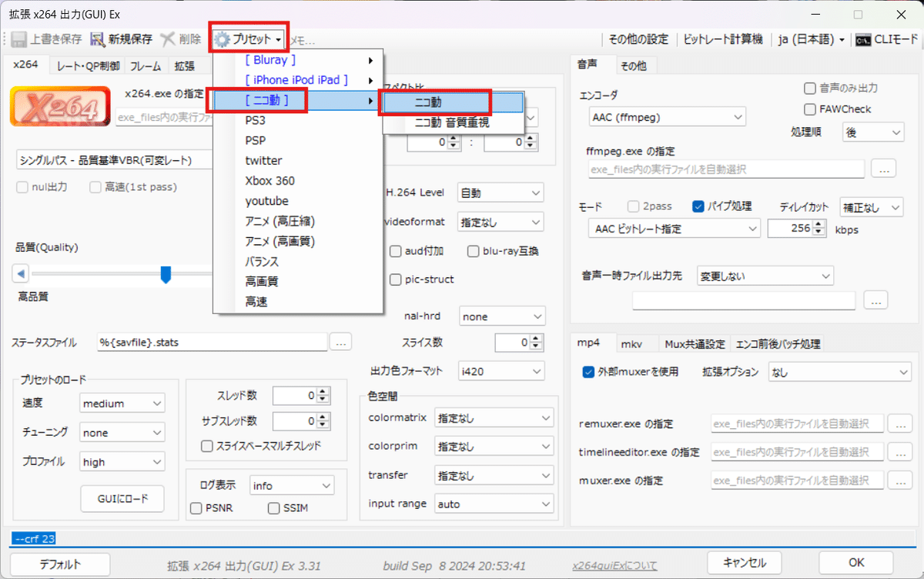Image resolution: width=924 pixels, height=579 pixels.
Task: Click the 品質(Quality) slider thumb
Action: point(166,274)
